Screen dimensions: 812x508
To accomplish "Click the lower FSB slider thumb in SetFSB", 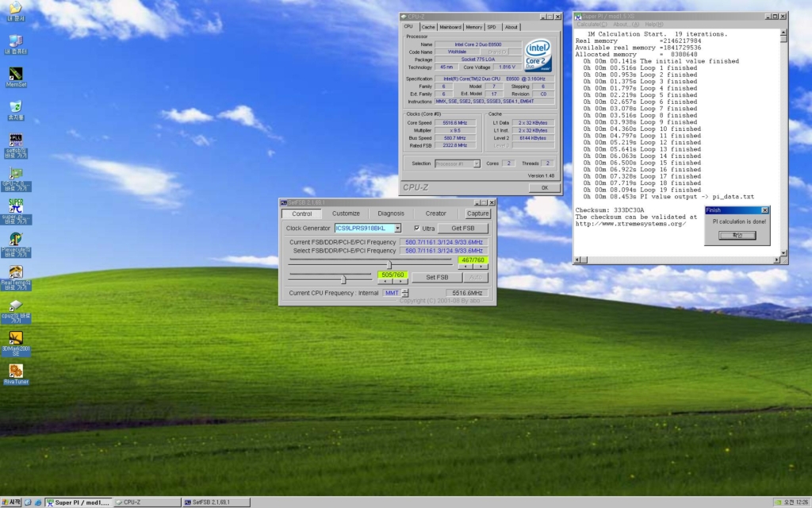I will (343, 280).
